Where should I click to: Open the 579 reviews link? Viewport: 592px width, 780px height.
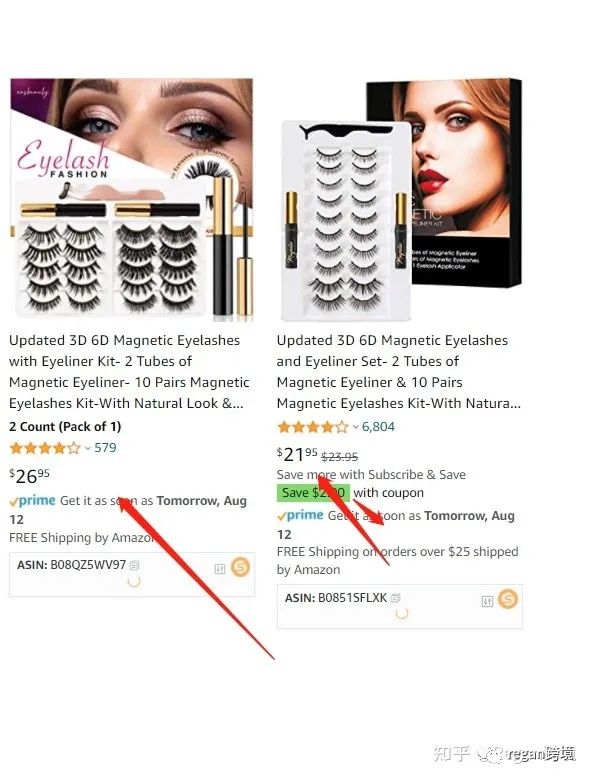point(105,448)
